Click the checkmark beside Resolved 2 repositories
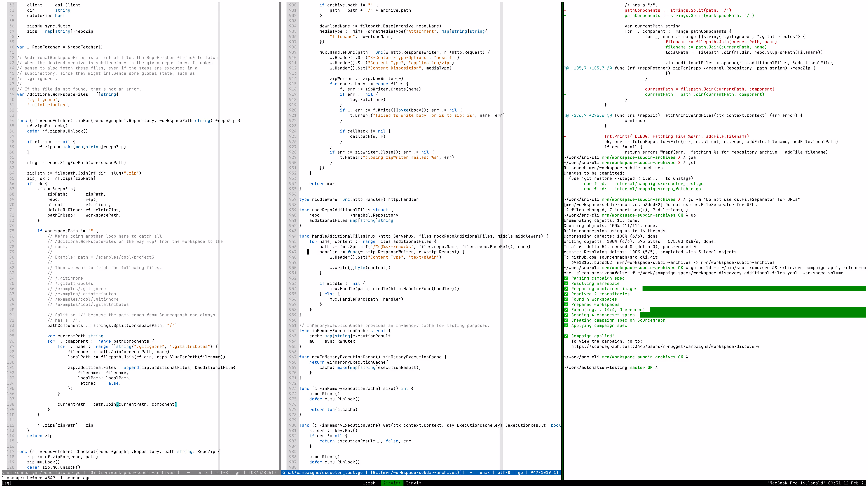Image resolution: width=868 pixels, height=488 pixels. (x=566, y=294)
